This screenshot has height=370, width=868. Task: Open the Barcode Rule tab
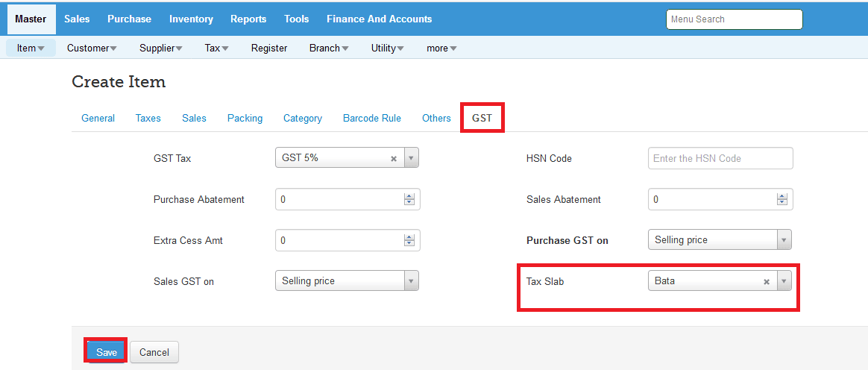(371, 118)
